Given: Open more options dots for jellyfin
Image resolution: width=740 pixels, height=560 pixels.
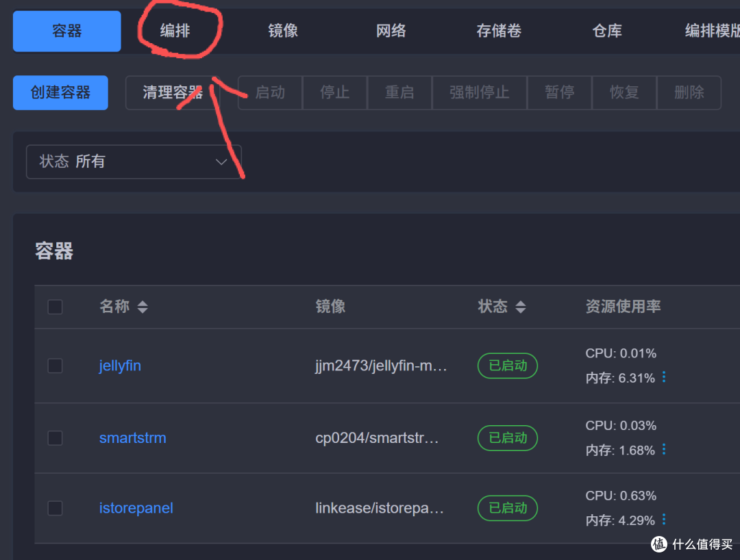Looking at the screenshot, I should click(664, 377).
